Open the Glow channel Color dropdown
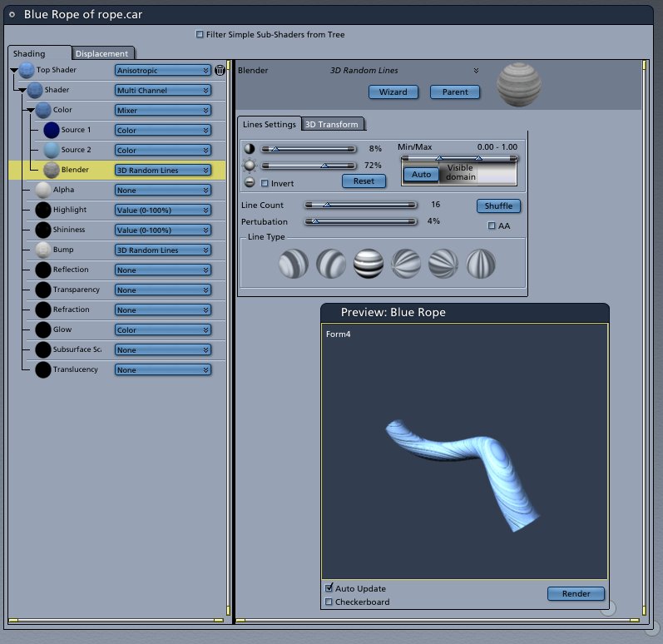This screenshot has width=663, height=644. pyautogui.click(x=162, y=330)
